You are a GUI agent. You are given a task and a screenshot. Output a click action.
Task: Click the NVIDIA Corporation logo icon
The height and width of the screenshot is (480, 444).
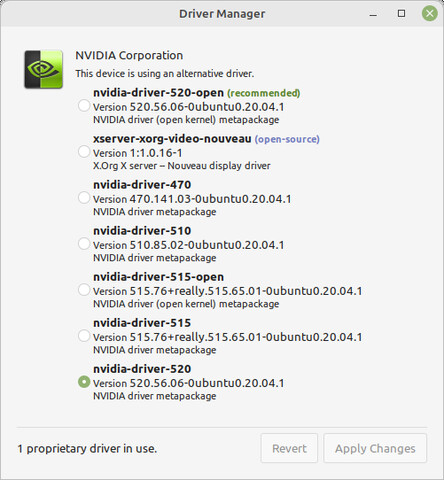(43, 69)
